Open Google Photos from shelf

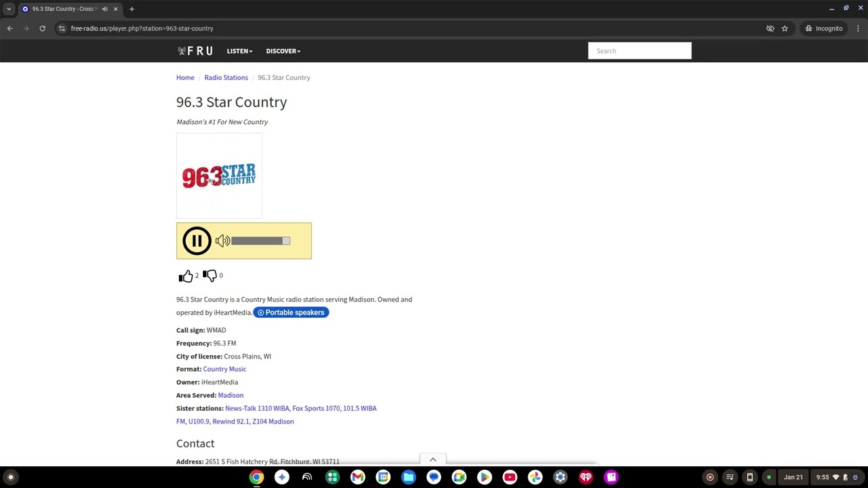pos(535,477)
